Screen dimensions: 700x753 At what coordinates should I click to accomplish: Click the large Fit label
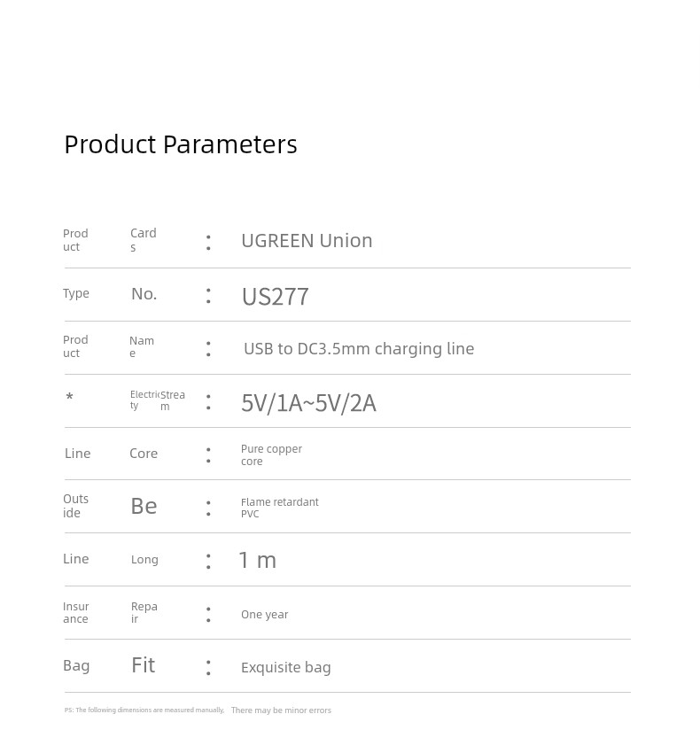(144, 665)
